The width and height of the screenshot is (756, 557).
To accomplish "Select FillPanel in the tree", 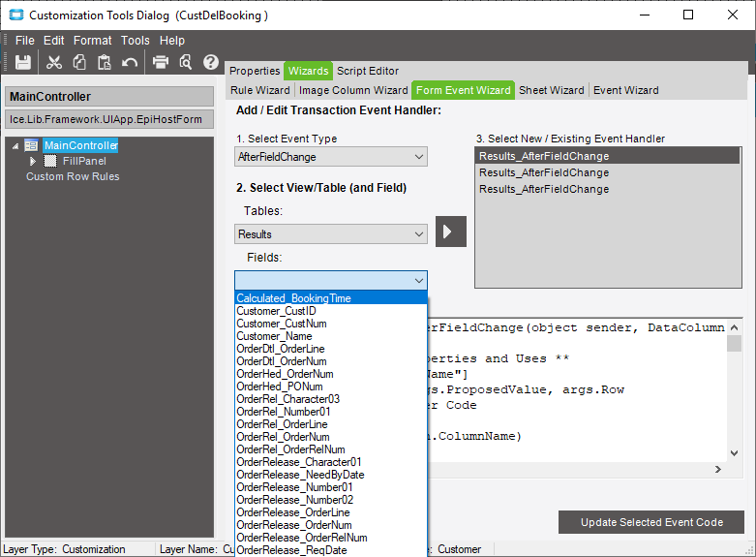I will click(84, 161).
